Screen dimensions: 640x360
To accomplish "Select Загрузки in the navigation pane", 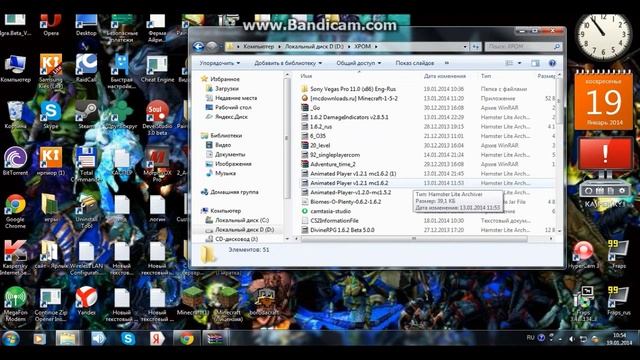I will point(227,89).
